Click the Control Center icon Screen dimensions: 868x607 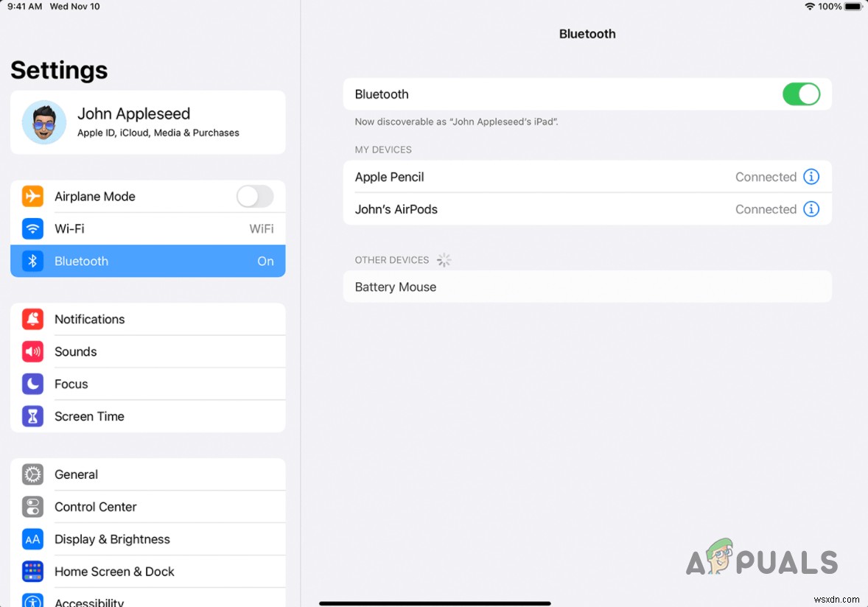[32, 507]
